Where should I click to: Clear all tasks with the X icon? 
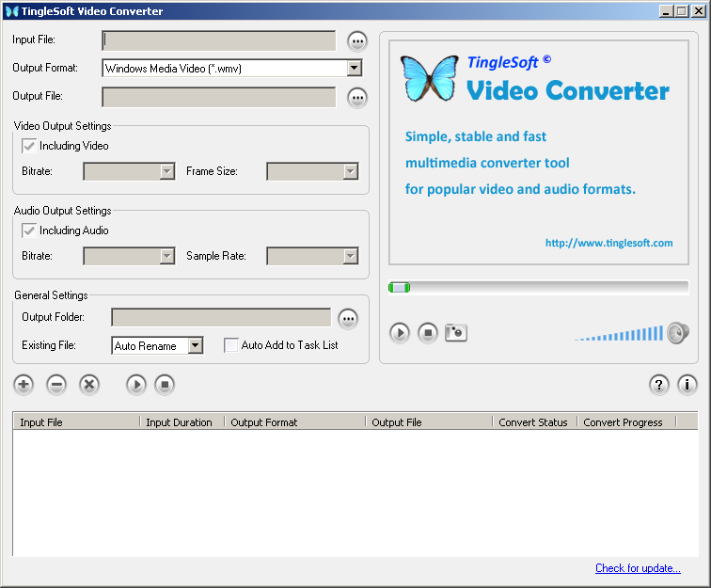(x=89, y=385)
